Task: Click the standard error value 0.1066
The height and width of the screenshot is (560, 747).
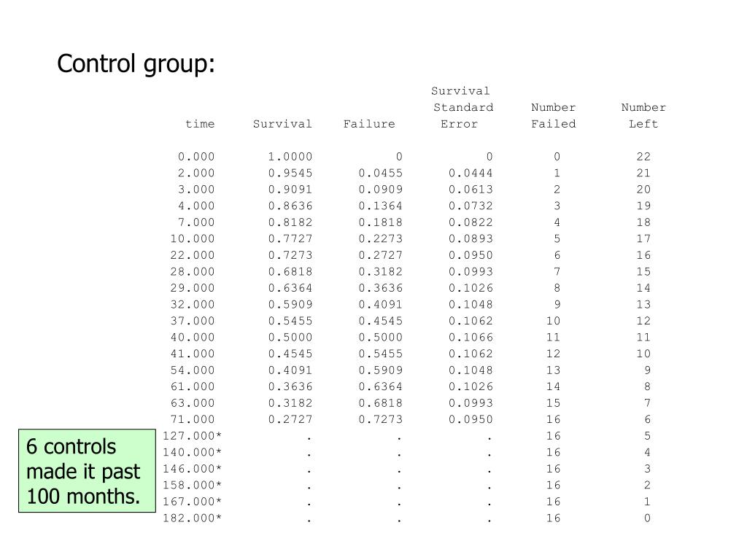Action: (x=471, y=338)
